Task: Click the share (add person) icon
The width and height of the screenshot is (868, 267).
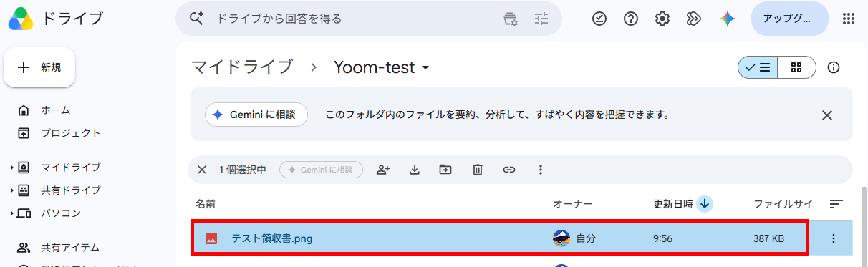Action: [383, 170]
